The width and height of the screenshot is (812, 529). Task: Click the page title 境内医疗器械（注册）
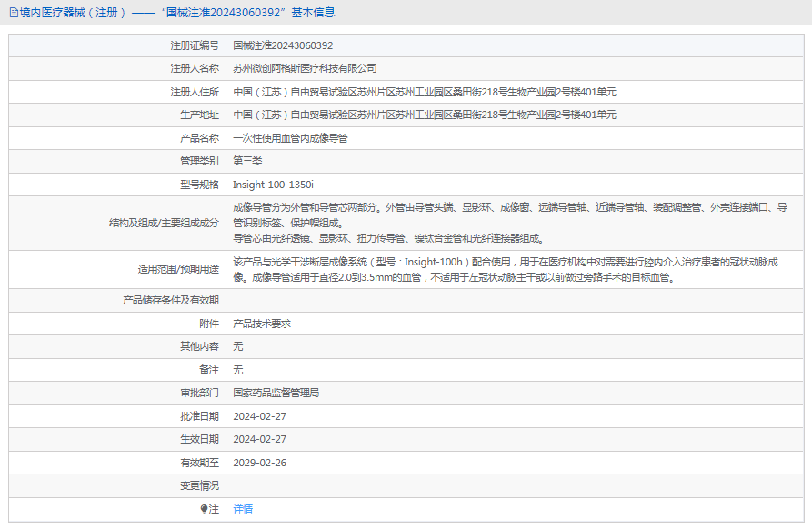[x=73, y=13]
